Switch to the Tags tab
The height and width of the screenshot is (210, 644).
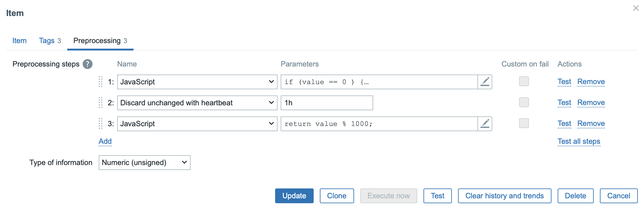coord(50,41)
